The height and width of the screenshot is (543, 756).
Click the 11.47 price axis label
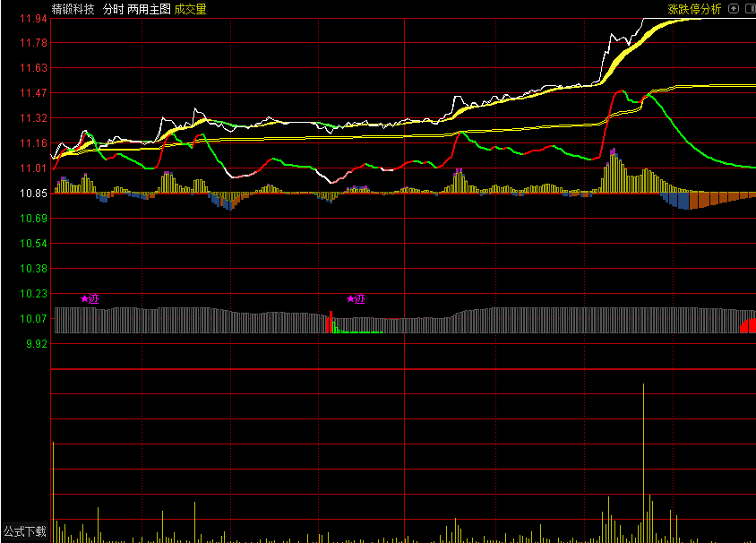click(x=33, y=93)
